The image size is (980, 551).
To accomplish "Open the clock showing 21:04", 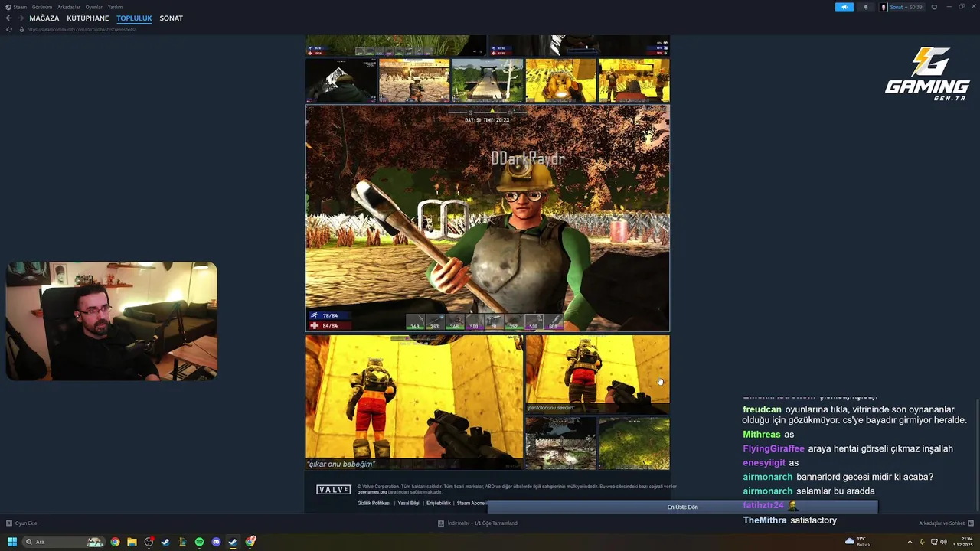I will tap(962, 542).
